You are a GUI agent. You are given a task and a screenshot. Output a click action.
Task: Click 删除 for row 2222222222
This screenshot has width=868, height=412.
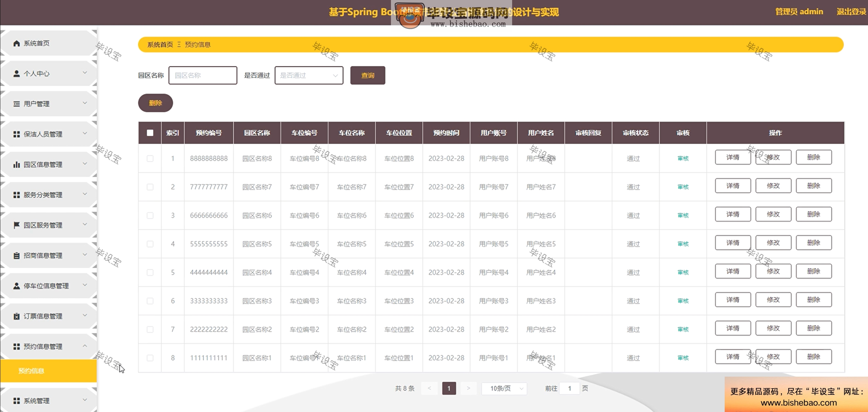[x=814, y=328]
